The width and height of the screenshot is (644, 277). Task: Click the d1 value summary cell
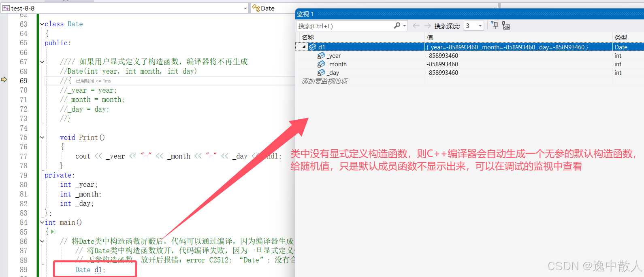[x=518, y=47]
